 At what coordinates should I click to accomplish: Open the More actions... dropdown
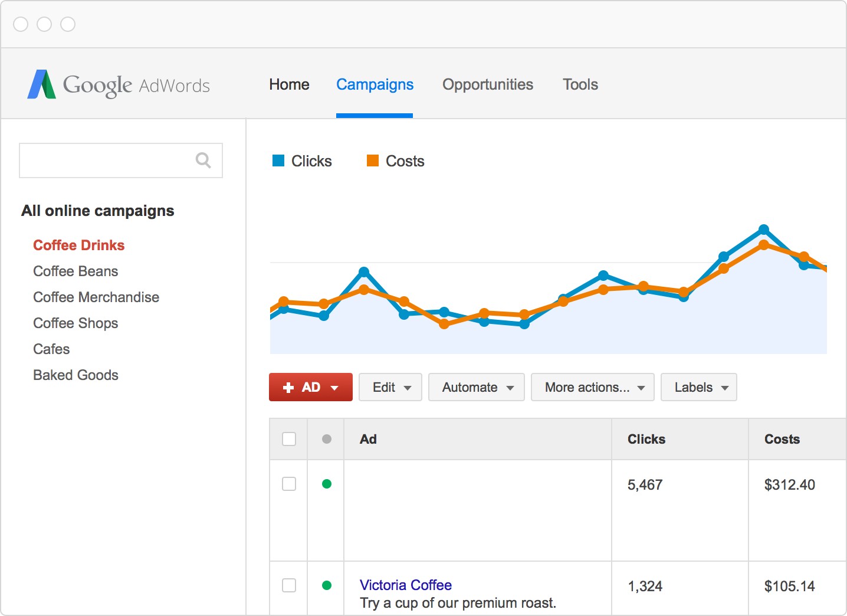[593, 387]
